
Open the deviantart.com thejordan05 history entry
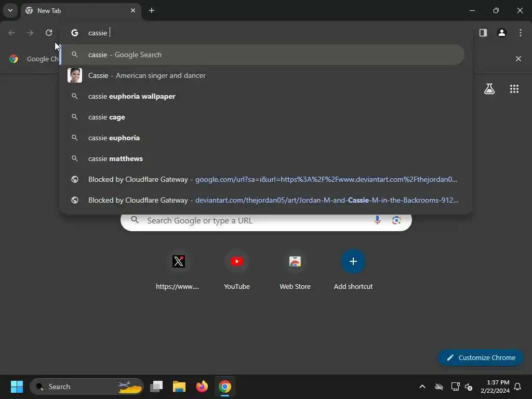click(x=262, y=200)
